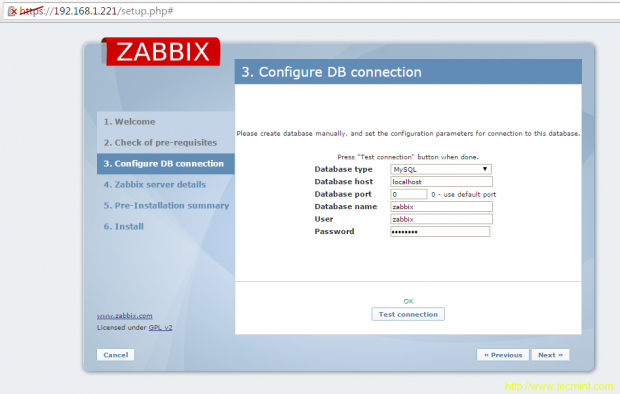Open the Database type MySQL dropdown
This screenshot has width=620, height=394.
click(440, 169)
